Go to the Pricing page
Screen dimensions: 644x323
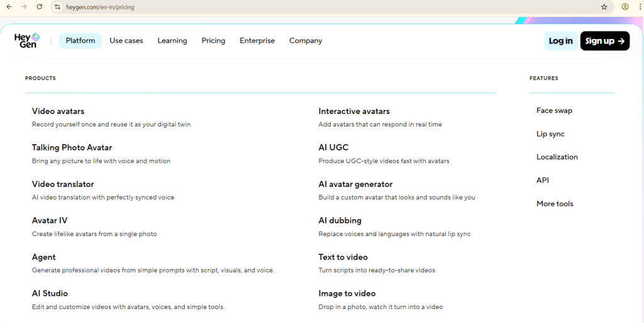pyautogui.click(x=213, y=41)
